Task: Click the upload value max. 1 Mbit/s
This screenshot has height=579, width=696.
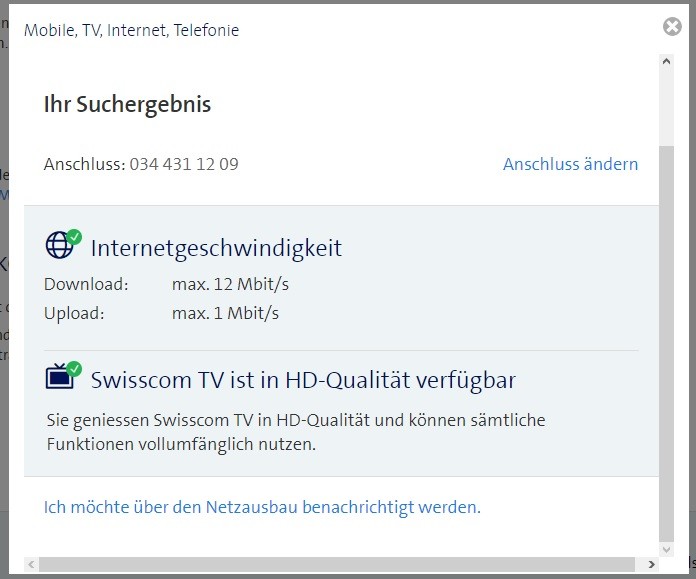Action: point(225,313)
